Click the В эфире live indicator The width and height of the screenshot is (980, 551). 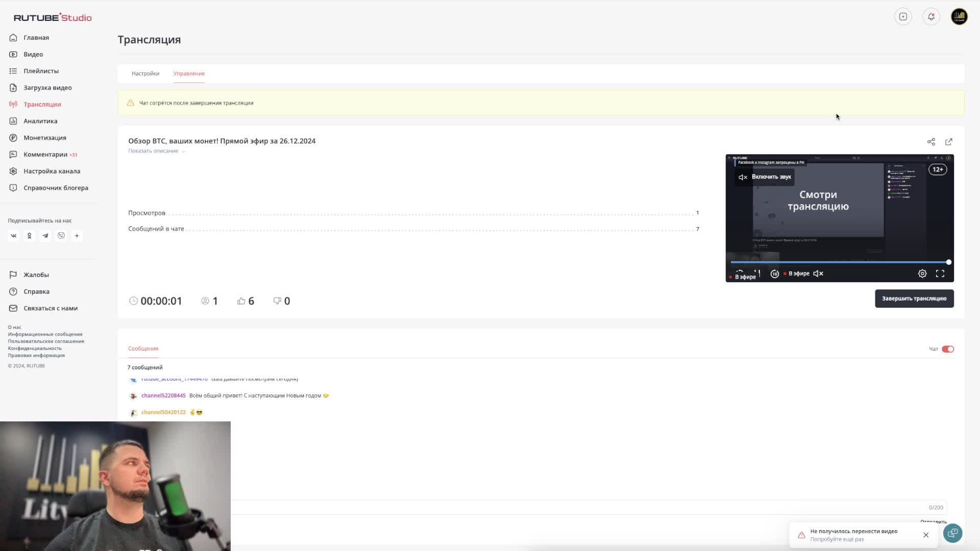coord(797,274)
